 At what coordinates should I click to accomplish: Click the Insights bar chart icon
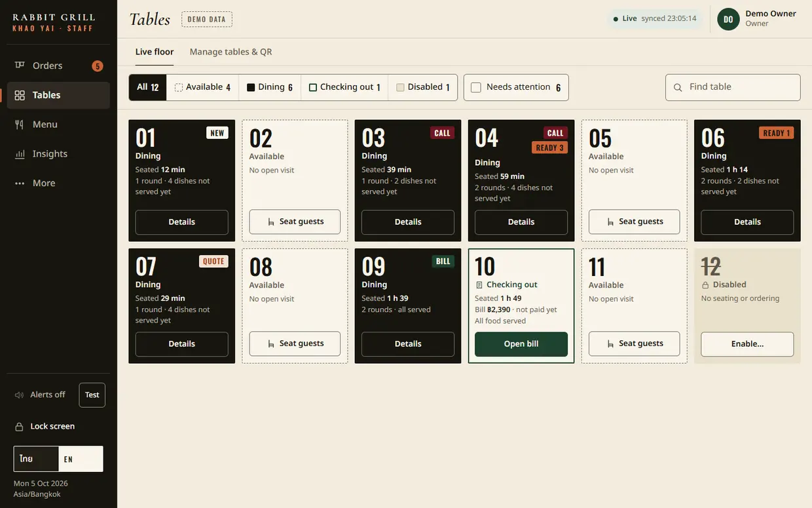pos(20,154)
